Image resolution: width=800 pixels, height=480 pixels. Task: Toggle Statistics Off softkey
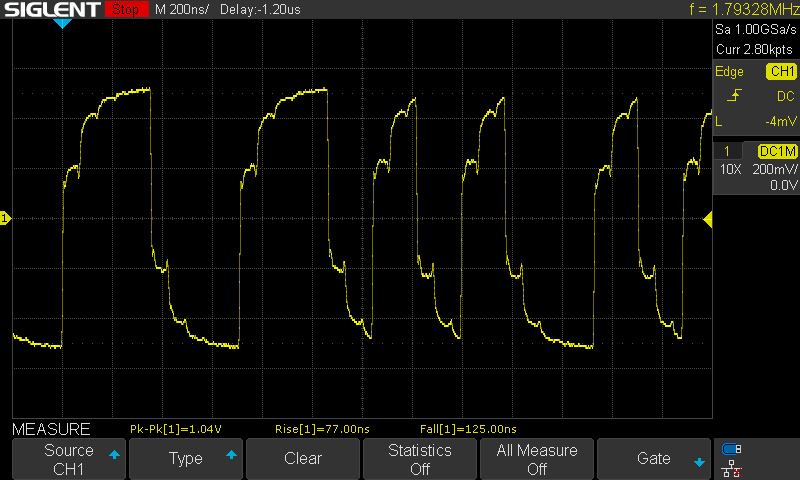(419, 459)
